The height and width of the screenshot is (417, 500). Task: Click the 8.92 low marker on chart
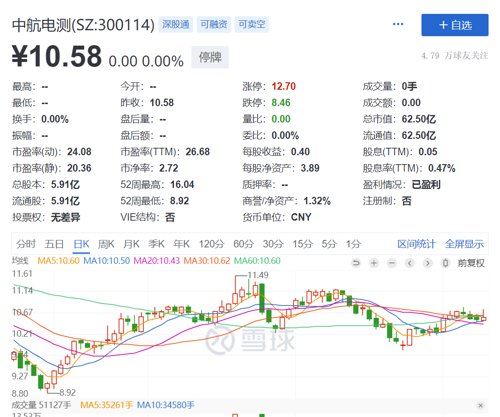point(68,392)
